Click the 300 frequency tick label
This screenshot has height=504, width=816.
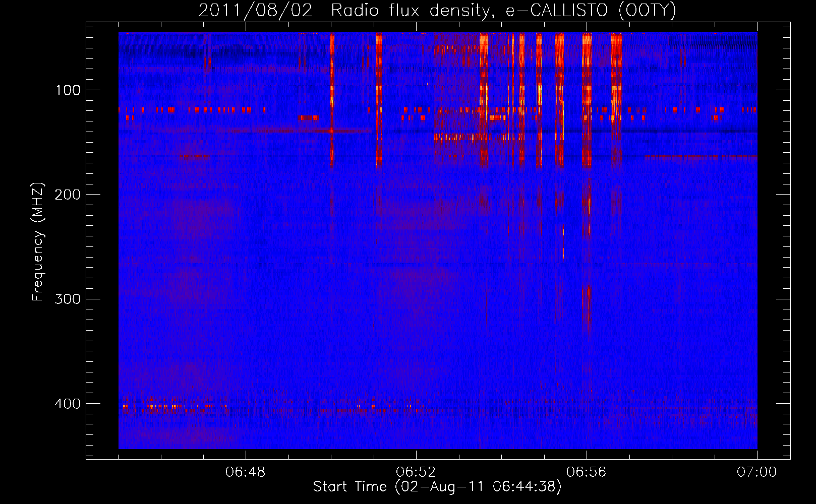click(x=68, y=299)
